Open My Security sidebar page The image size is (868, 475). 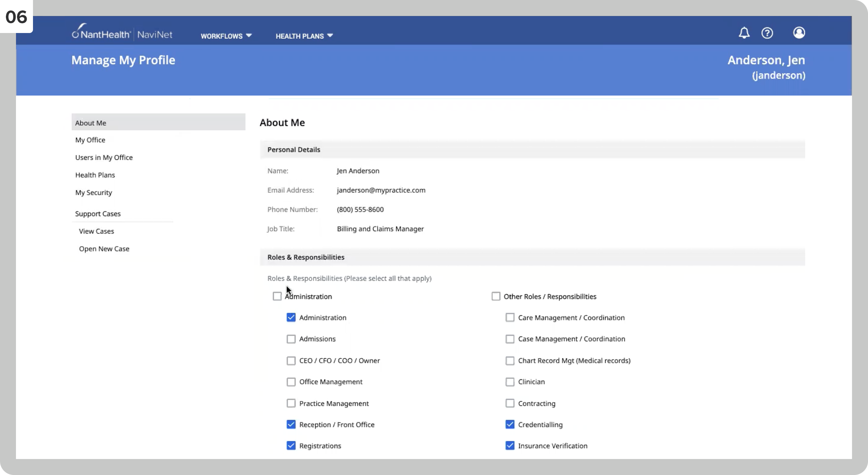tap(93, 193)
